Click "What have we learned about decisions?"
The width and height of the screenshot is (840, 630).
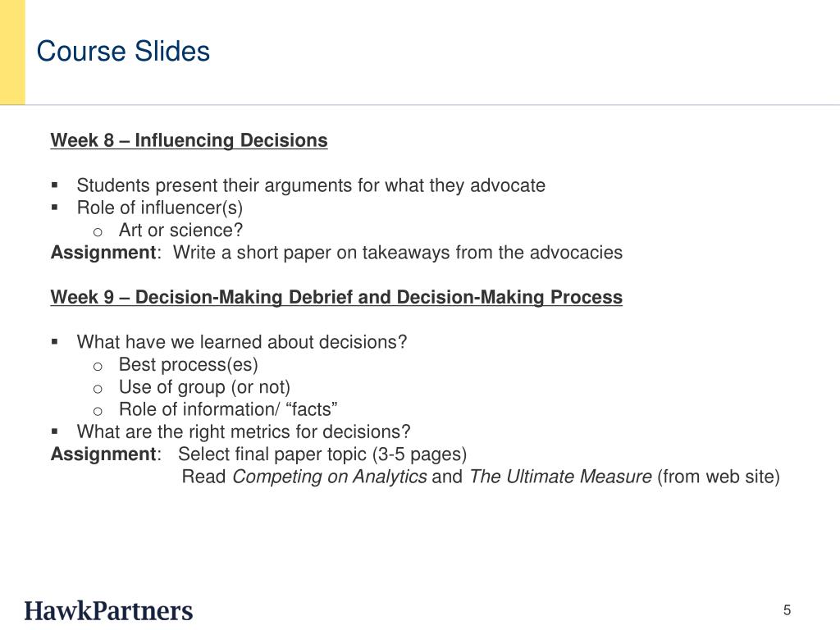pos(242,342)
